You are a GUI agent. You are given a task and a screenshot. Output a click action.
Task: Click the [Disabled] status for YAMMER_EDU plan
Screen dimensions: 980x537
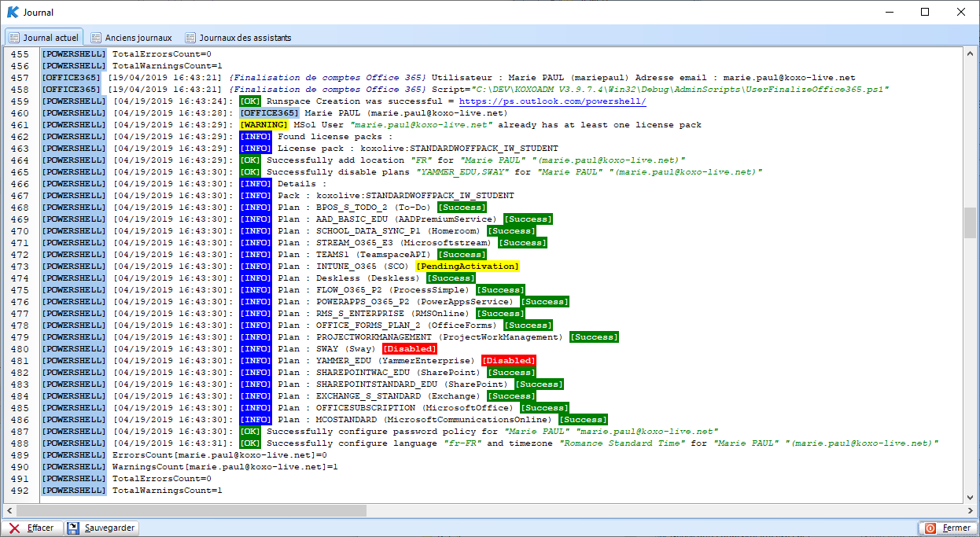click(508, 361)
